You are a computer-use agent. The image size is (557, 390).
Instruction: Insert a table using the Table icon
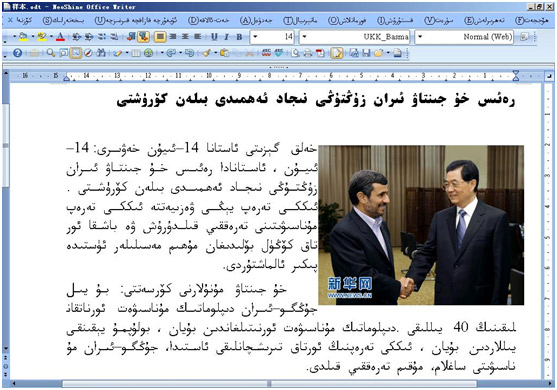tap(136, 53)
